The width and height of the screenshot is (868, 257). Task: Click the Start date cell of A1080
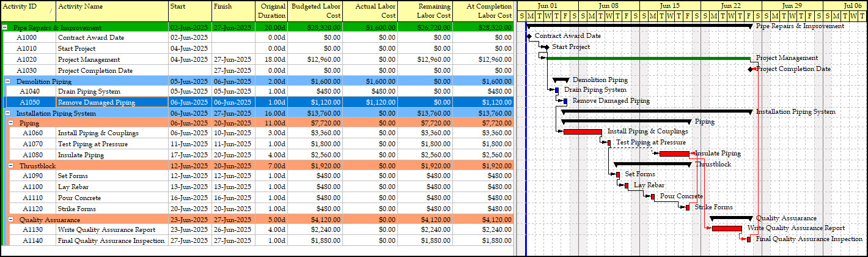[x=189, y=155]
